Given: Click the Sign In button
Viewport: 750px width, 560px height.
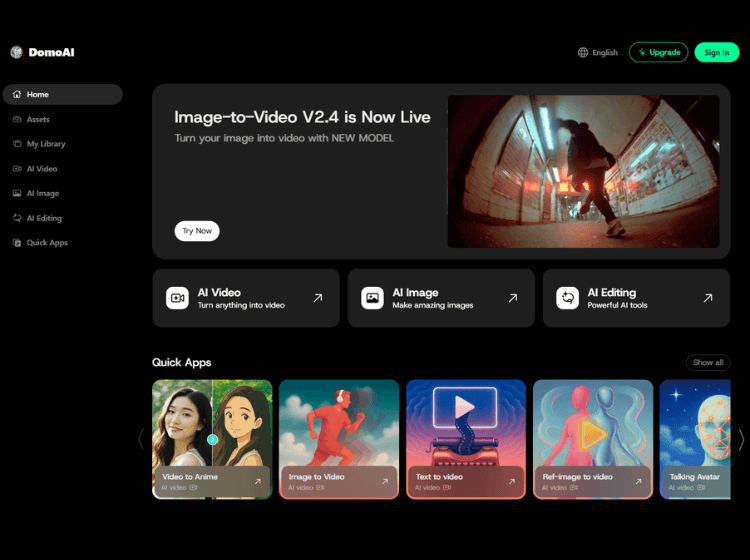Looking at the screenshot, I should tap(717, 52).
